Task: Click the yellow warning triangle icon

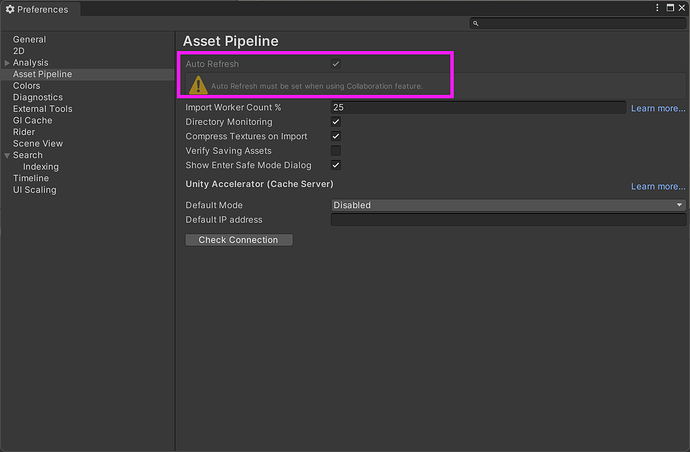Action: coord(198,85)
